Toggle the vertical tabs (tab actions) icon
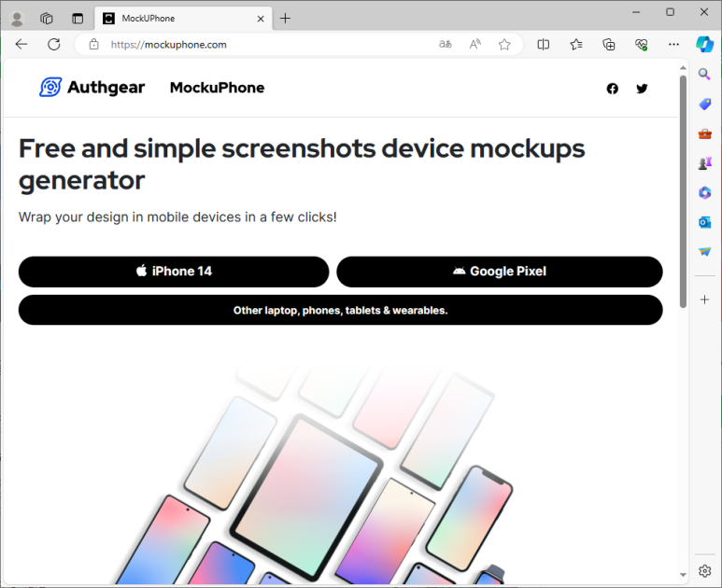Viewport: 722px width, 588px height. 78,19
